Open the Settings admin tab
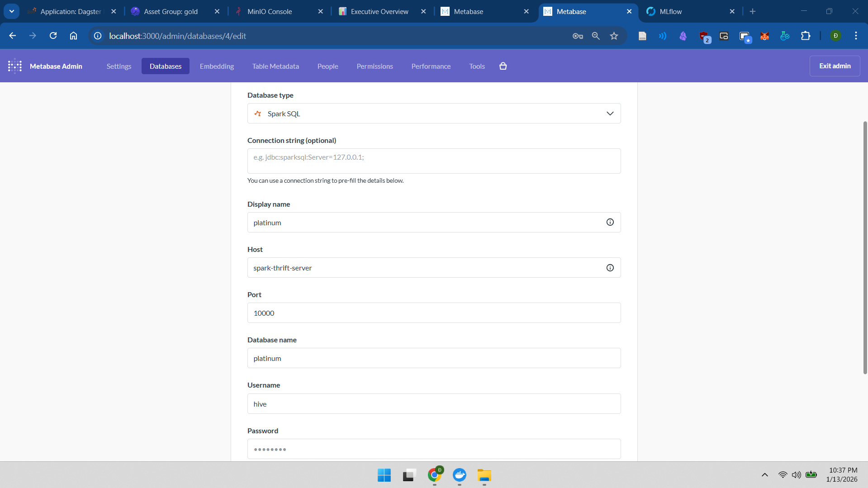Viewport: 868px width, 488px height. coord(119,66)
